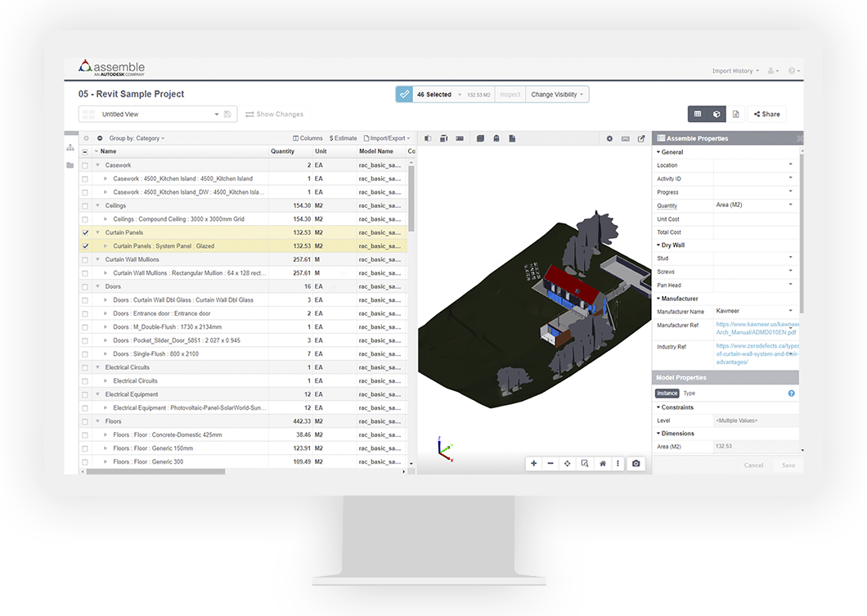Screen dimensions: 867x616
Task: Tick the Casework category checkbox
Action: tap(84, 165)
